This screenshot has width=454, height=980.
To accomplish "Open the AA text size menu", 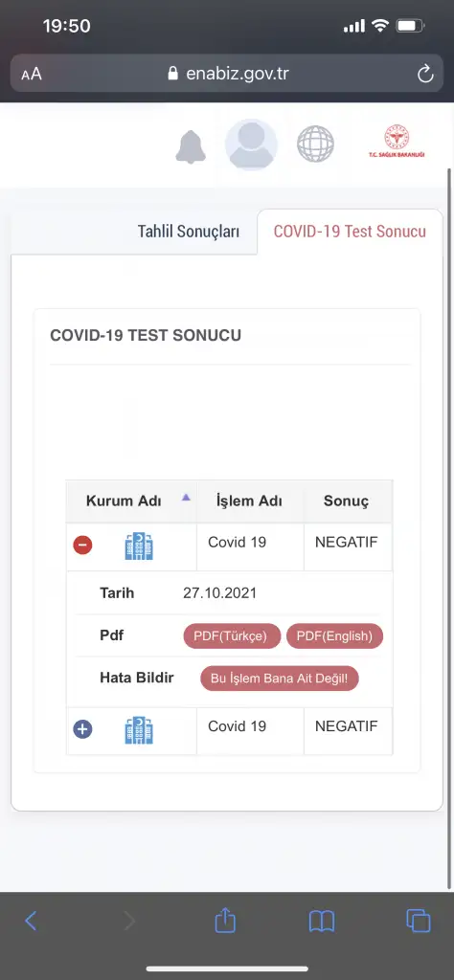I will point(32,75).
